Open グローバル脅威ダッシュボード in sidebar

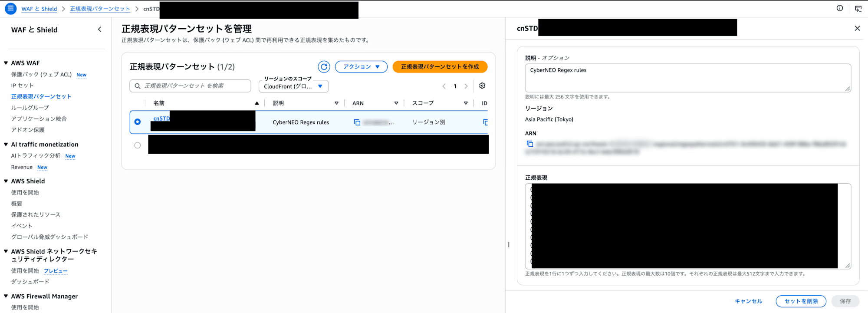click(x=49, y=237)
